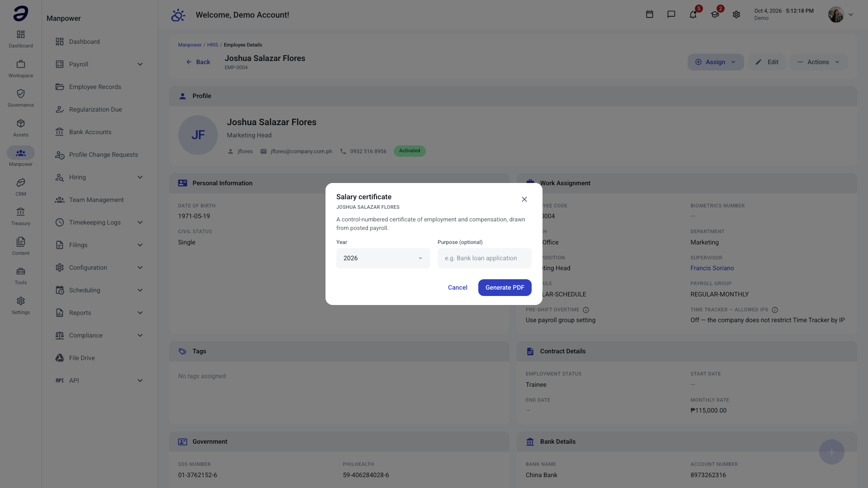The image size is (868, 488).
Task: Go to Governance in the left rail
Action: (21, 98)
